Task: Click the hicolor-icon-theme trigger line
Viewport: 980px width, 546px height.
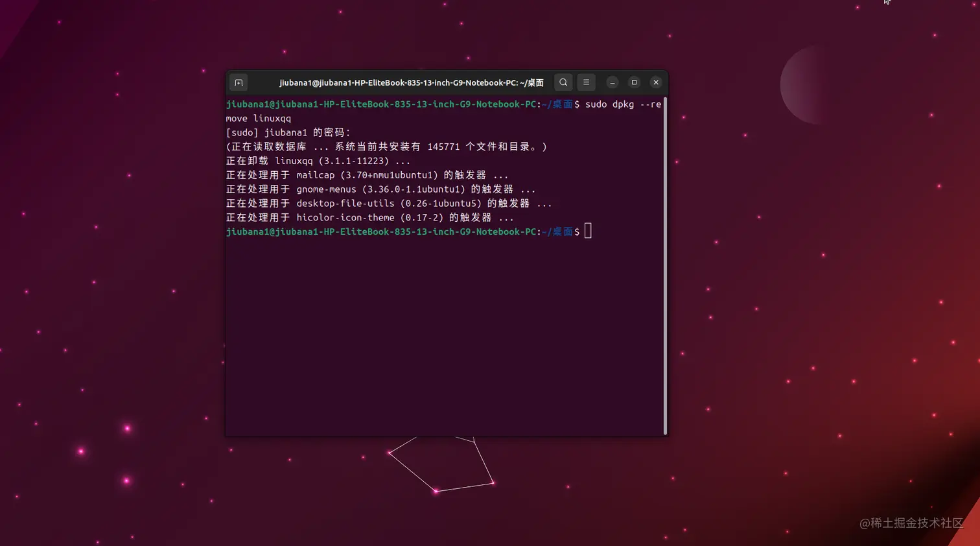Action: (369, 218)
